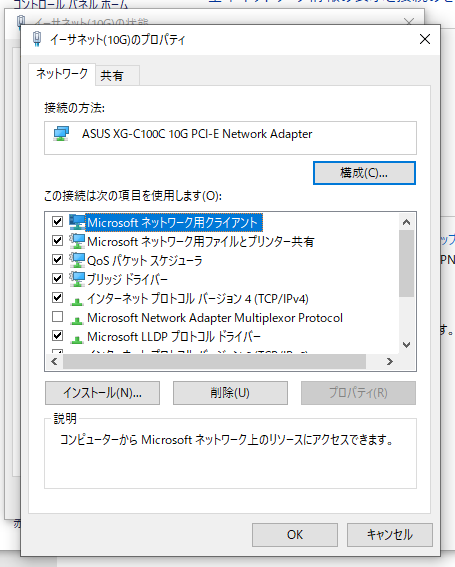Click the ブリッジ ドライバー item icon
This screenshot has width=455, height=567.
point(77,279)
